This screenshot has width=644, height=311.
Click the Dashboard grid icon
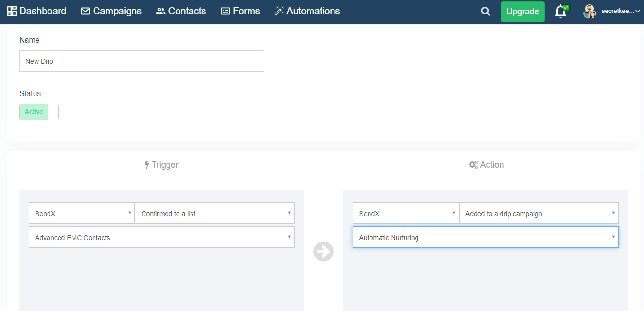[12, 11]
